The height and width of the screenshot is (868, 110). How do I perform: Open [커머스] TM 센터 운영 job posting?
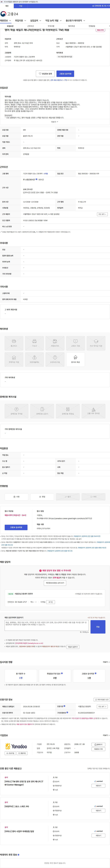pyautogui.click(x=24, y=783)
